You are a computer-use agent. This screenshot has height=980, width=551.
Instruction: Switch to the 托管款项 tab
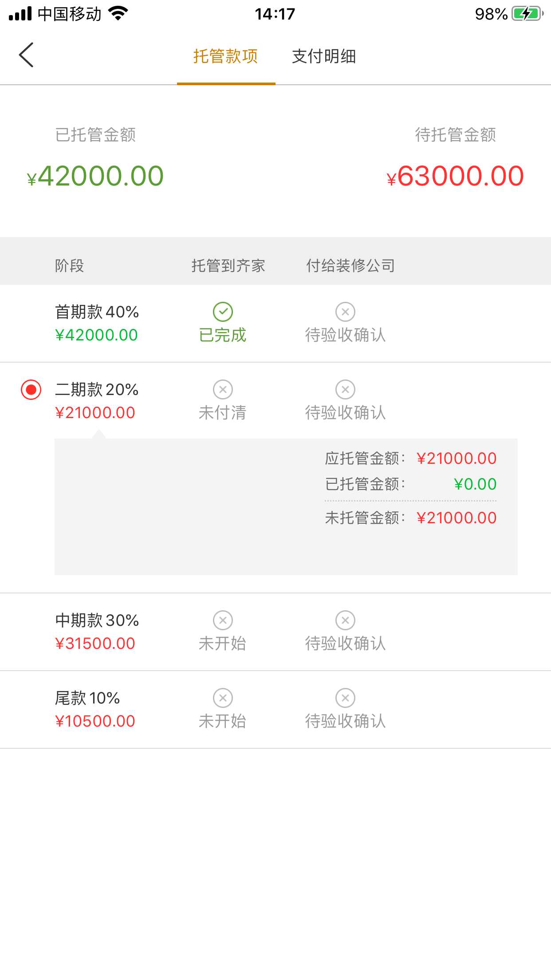tap(225, 56)
